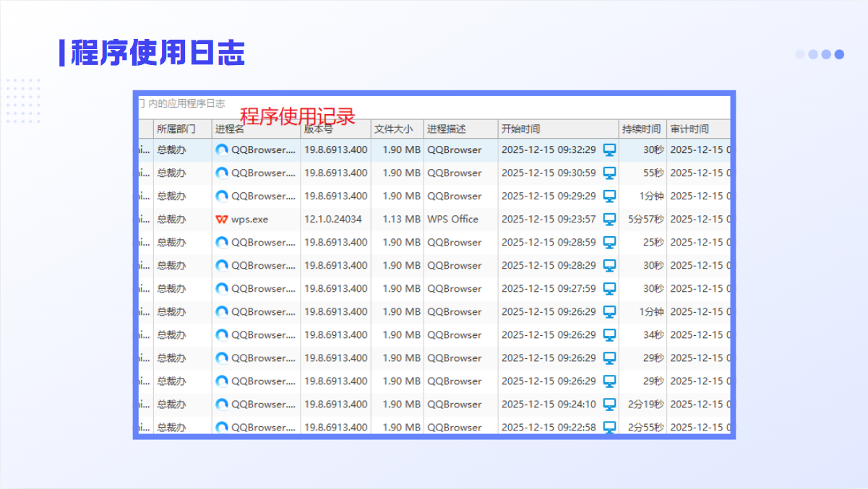This screenshot has width=868, height=489.
Task: Click monitor icon next to 2025-12-15 09:29:29
Action: pyautogui.click(x=609, y=196)
